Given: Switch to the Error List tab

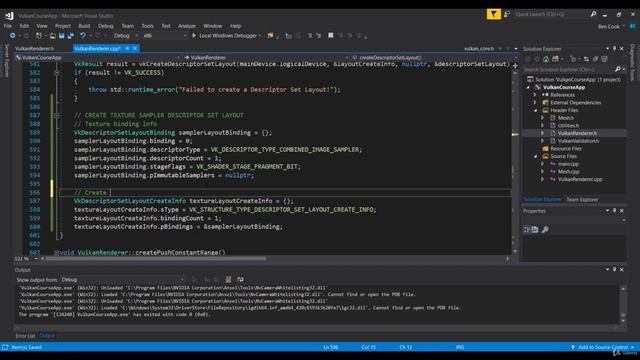Looking at the screenshot, I should click(x=25, y=336).
